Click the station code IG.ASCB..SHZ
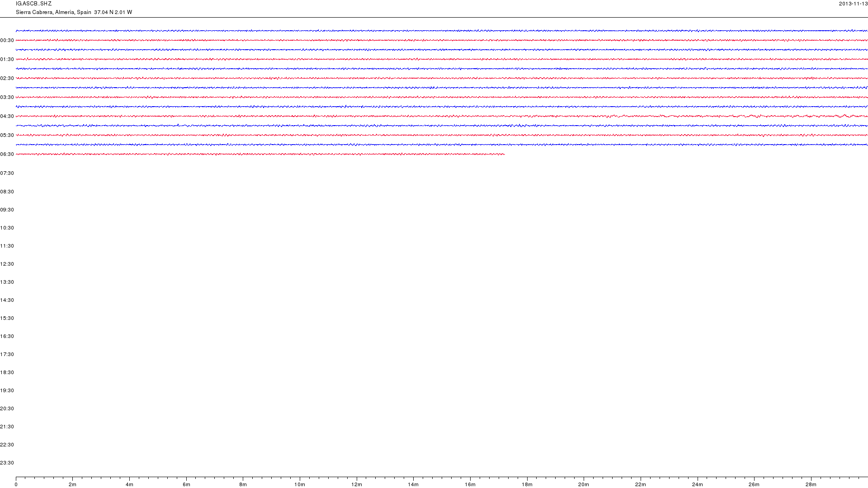Screen dimensions: 868x488 point(33,4)
